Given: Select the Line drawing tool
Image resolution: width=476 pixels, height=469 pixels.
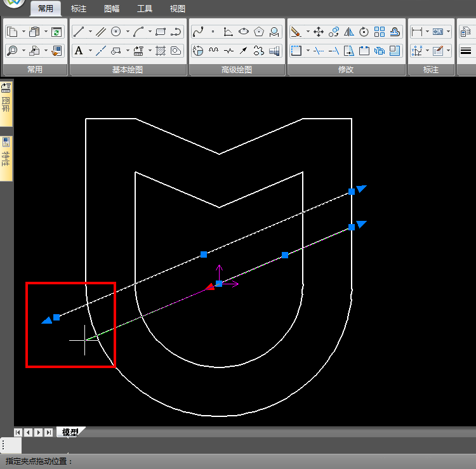Looking at the screenshot, I should coord(79,32).
